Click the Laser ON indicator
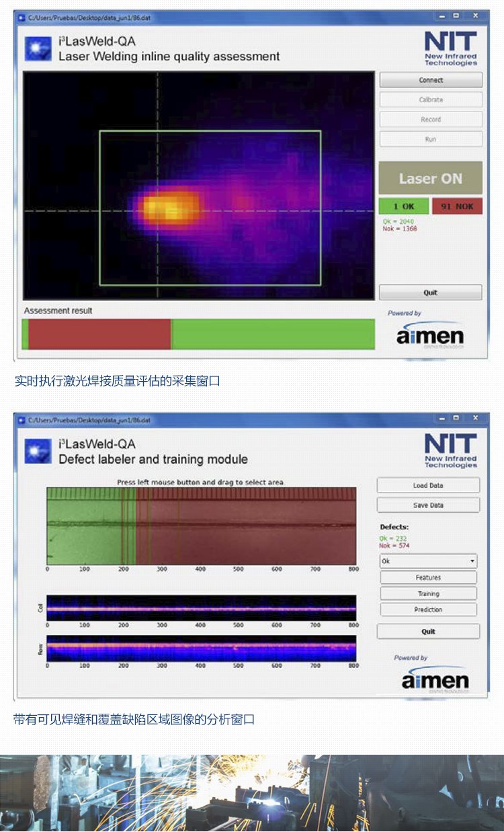 [x=431, y=178]
